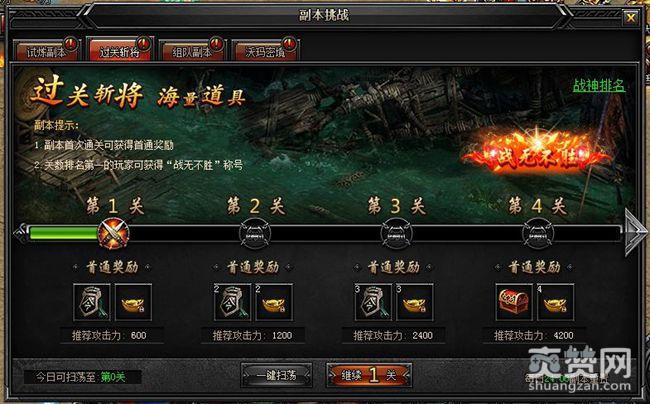Expand next stages with right arrow
Screen dimensions: 650x404
634,232
